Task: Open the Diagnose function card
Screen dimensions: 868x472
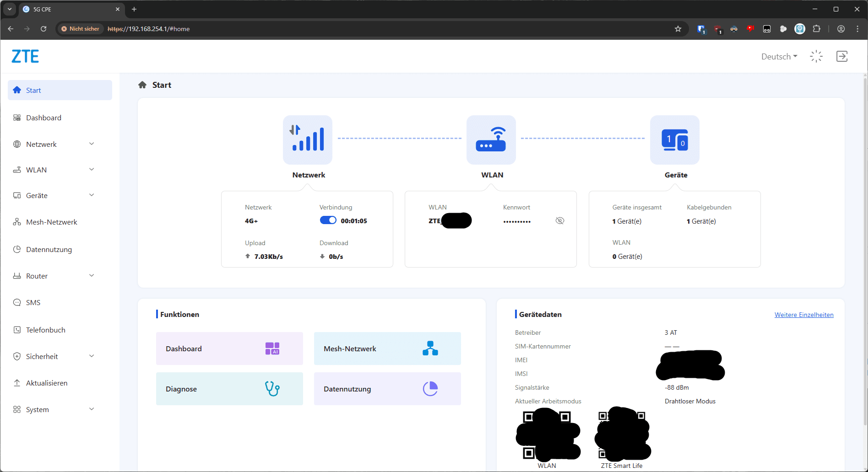Action: click(229, 389)
